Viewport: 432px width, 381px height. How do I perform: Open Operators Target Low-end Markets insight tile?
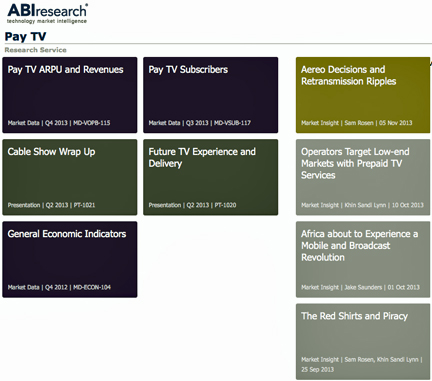(x=363, y=177)
